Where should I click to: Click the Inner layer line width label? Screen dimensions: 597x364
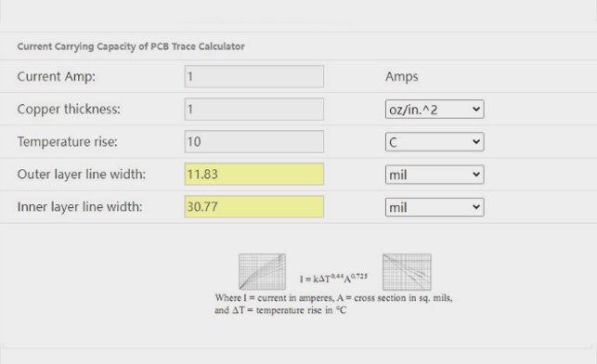tap(80, 207)
